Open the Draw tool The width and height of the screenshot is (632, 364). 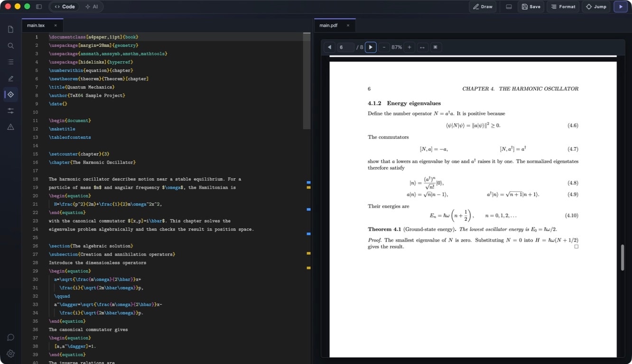click(483, 7)
